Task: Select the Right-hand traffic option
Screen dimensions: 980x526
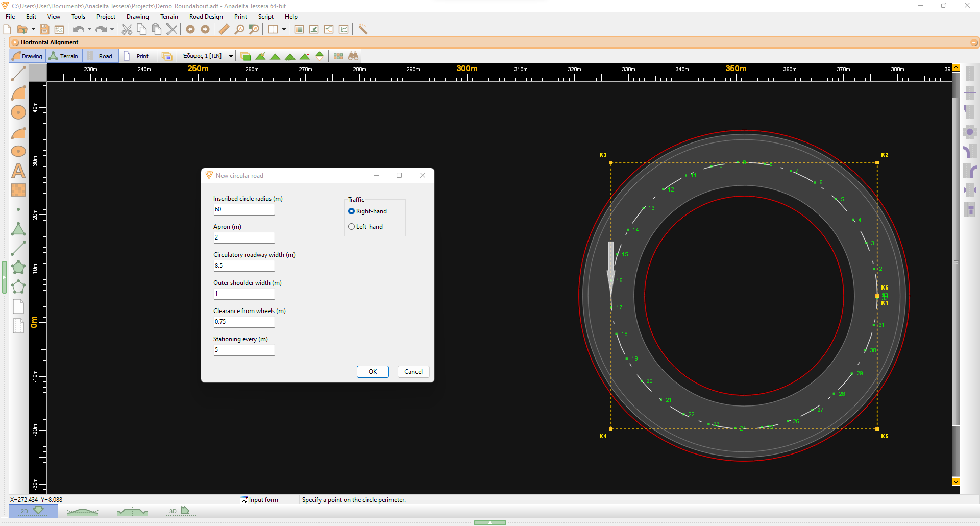Action: tap(351, 211)
